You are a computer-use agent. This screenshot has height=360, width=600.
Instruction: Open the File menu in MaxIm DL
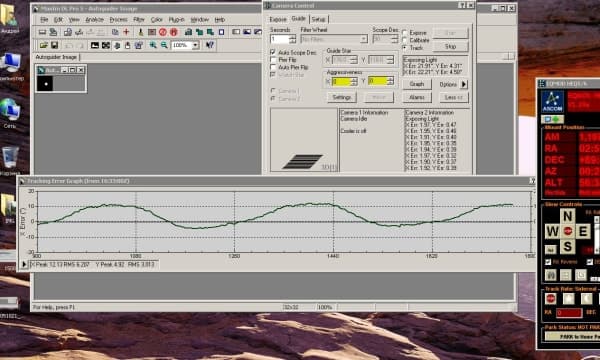[44, 20]
